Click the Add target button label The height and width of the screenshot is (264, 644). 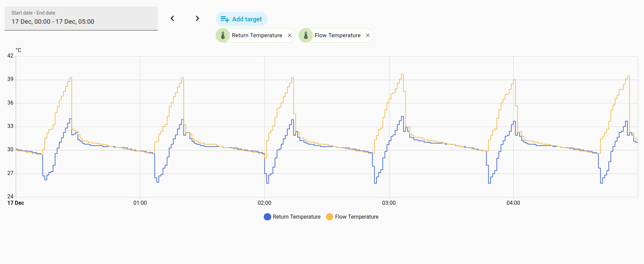pos(247,19)
